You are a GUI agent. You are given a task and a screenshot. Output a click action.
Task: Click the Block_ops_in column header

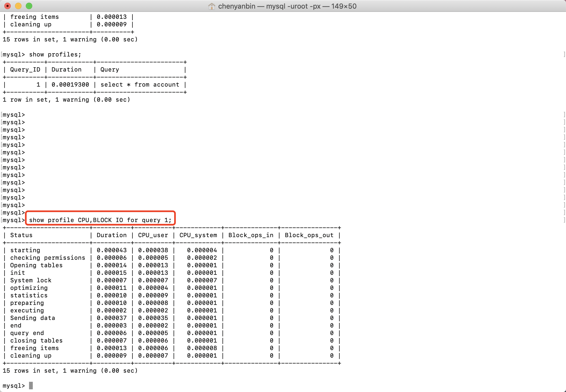251,235
